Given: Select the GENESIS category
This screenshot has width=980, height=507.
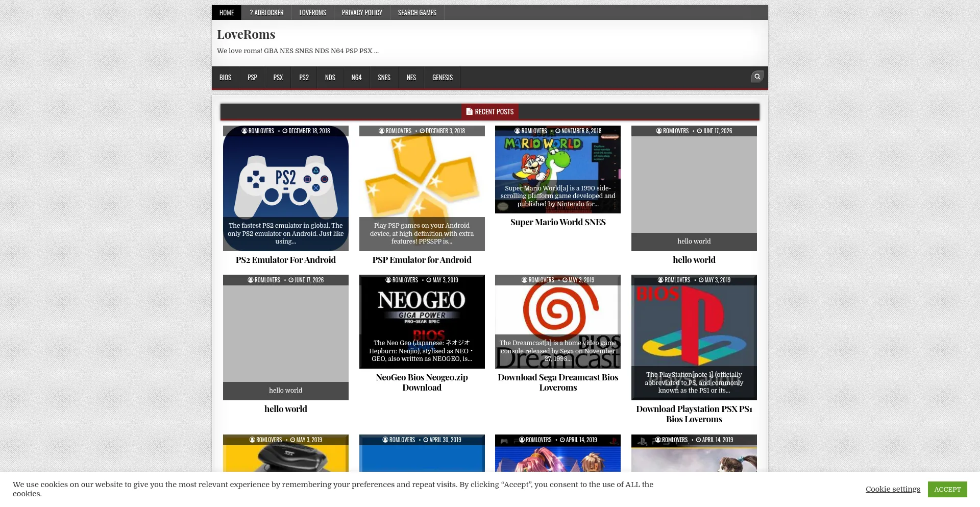Looking at the screenshot, I should (x=443, y=78).
